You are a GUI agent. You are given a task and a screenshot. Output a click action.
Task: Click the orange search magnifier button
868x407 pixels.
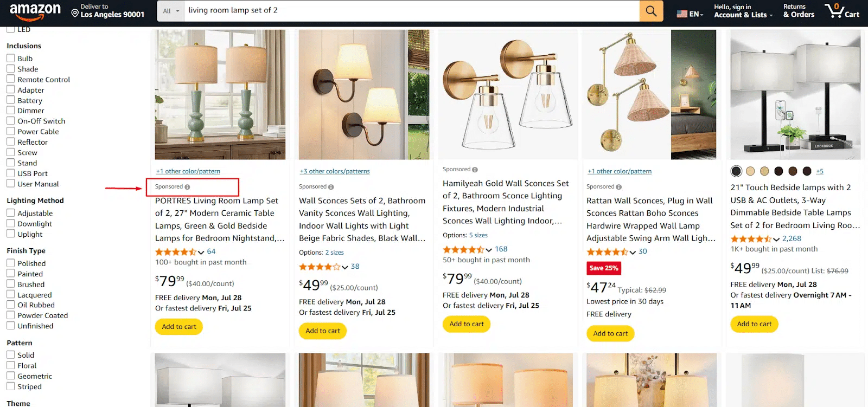pyautogui.click(x=651, y=11)
